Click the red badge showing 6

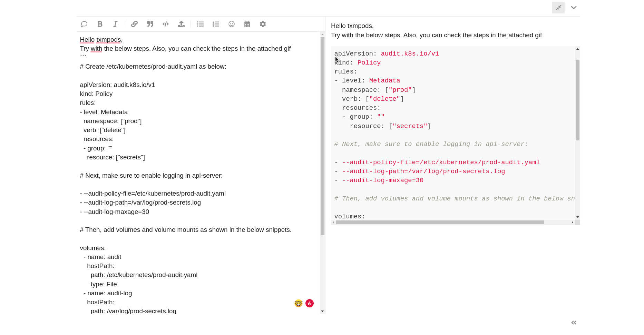click(310, 303)
